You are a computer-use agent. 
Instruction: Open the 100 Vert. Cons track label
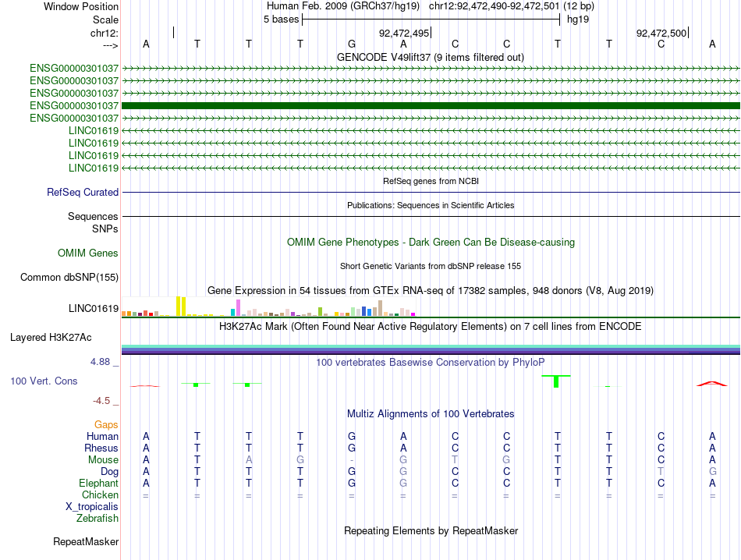click(x=44, y=381)
